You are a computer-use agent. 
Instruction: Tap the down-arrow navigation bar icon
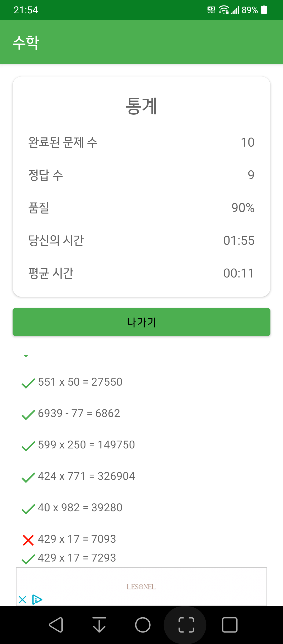point(99,625)
